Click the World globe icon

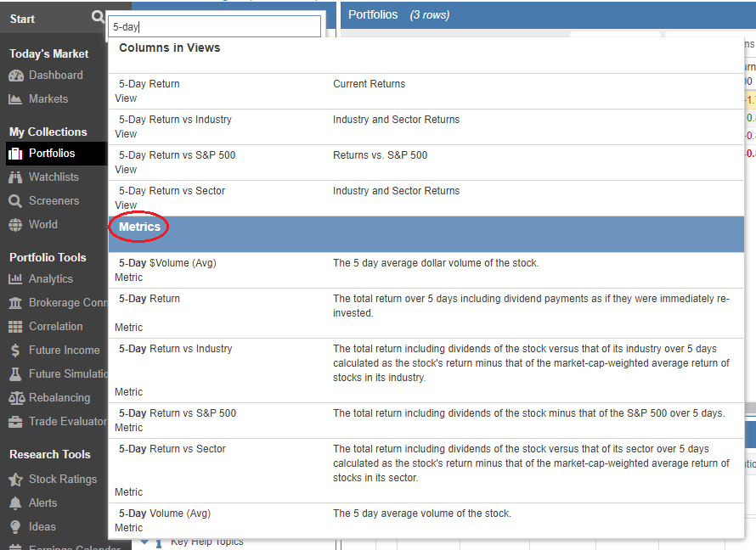coord(15,225)
